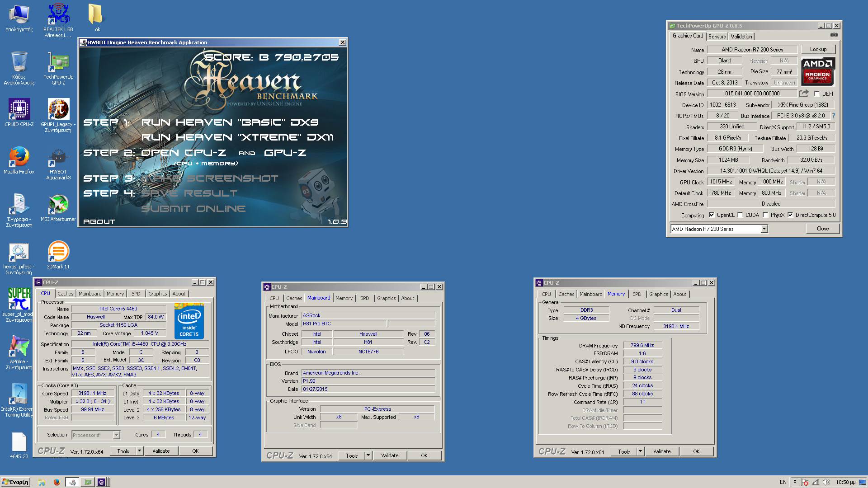Click Close button in GPU-Z

pos(823,229)
